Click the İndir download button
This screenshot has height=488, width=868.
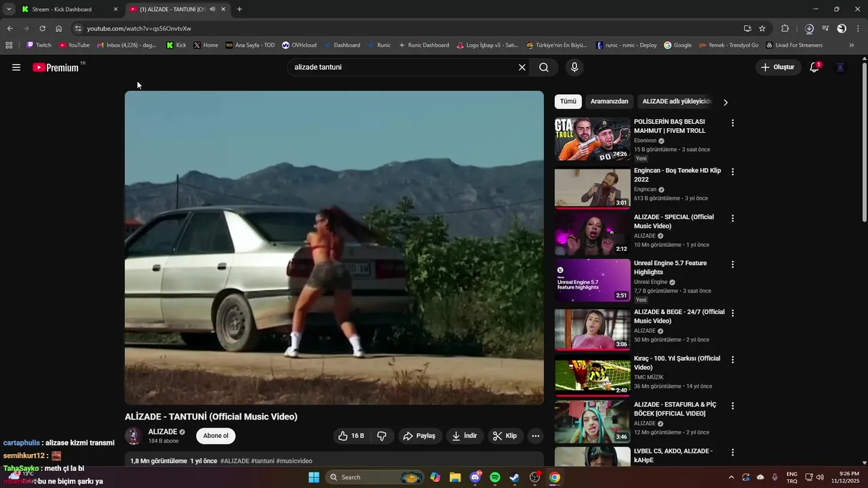pos(465,436)
